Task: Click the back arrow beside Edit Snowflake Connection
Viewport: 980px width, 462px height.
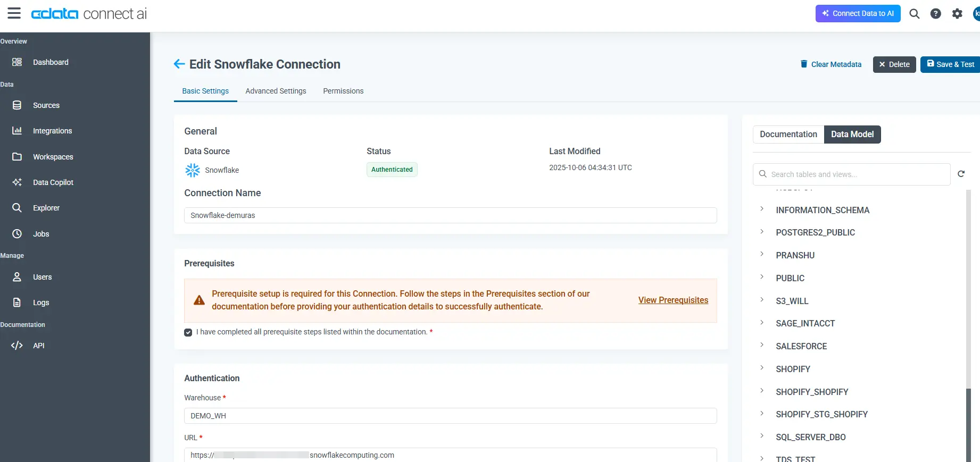Action: [x=179, y=64]
